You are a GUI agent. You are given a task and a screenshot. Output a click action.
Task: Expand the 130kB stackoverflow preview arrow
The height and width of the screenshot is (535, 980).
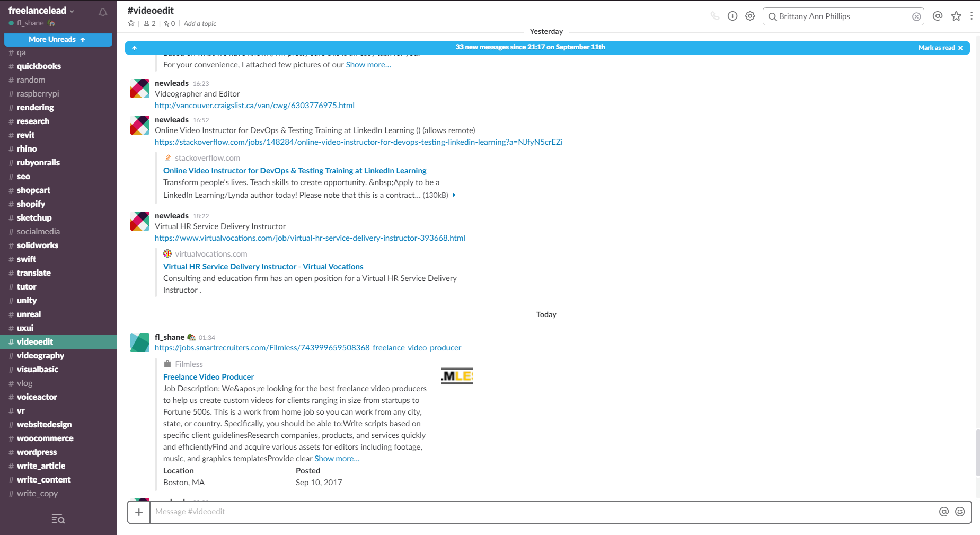(x=454, y=195)
